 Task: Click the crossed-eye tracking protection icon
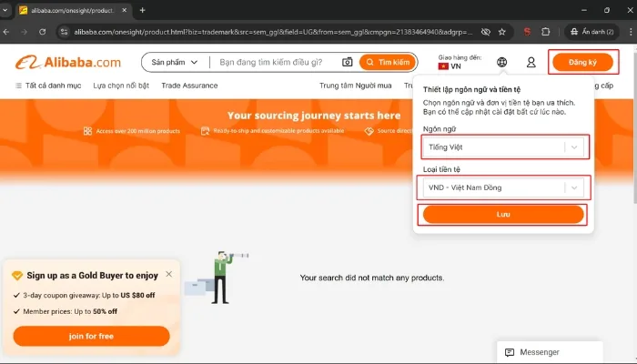coord(485,32)
